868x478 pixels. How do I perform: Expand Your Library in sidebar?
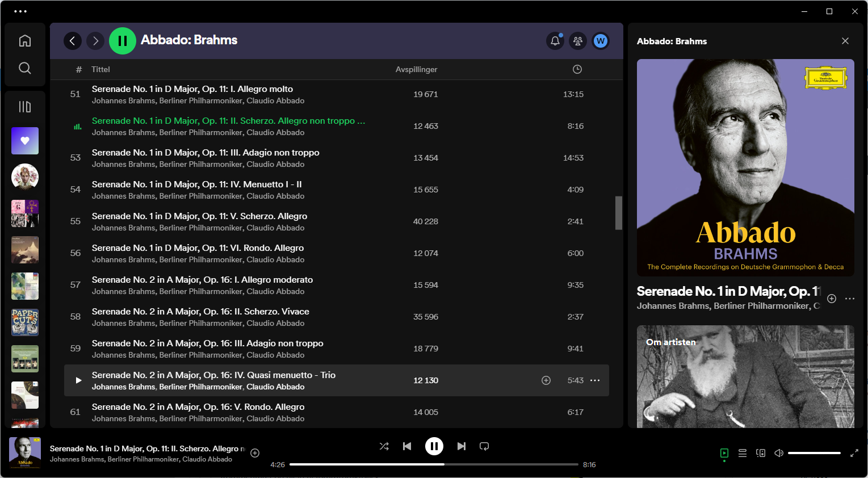point(25,107)
